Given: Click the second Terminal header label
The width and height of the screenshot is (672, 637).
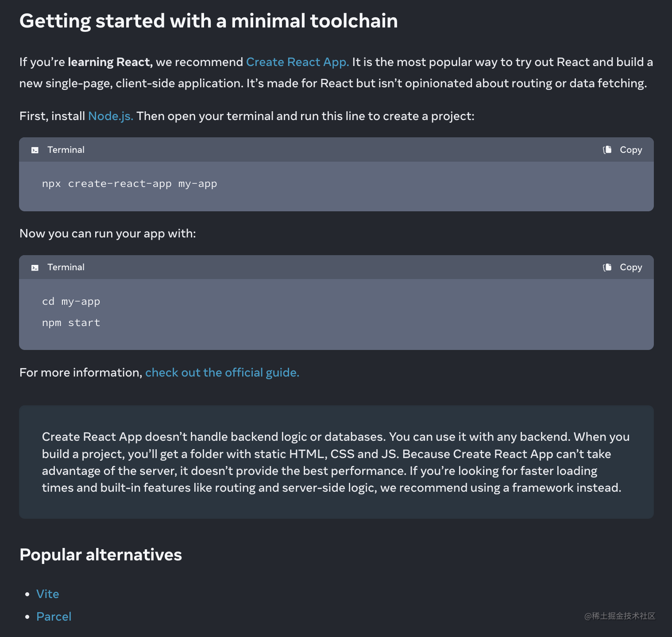Looking at the screenshot, I should (x=66, y=267).
